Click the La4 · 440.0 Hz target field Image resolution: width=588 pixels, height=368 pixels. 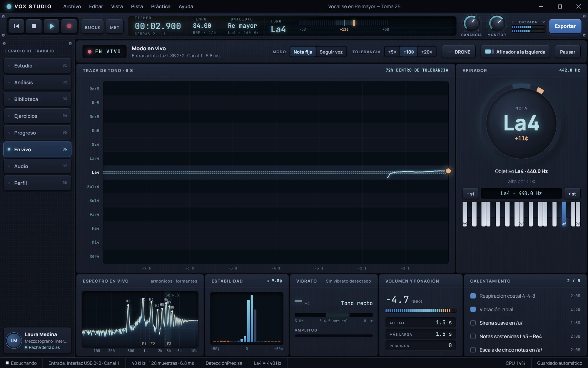tap(521, 193)
